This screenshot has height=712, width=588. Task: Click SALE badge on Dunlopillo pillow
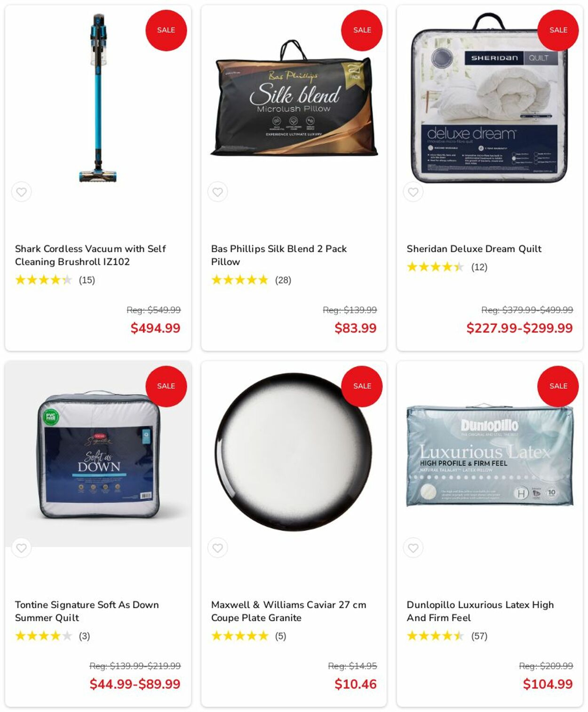tap(558, 386)
